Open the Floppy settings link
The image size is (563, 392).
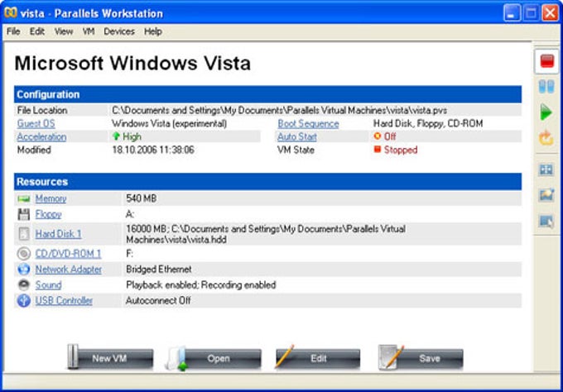(x=49, y=214)
